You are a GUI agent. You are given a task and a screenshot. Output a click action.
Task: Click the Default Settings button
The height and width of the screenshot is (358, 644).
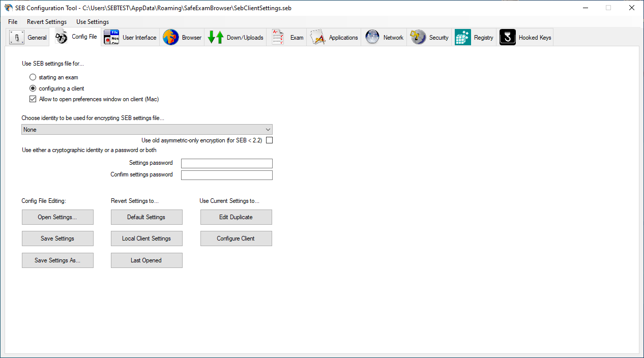tap(147, 217)
